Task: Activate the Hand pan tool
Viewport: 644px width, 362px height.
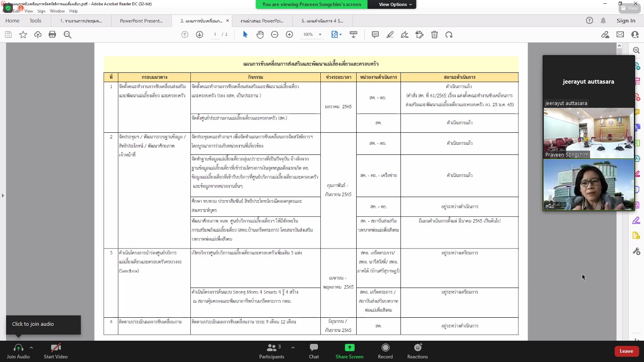Action: click(x=260, y=35)
